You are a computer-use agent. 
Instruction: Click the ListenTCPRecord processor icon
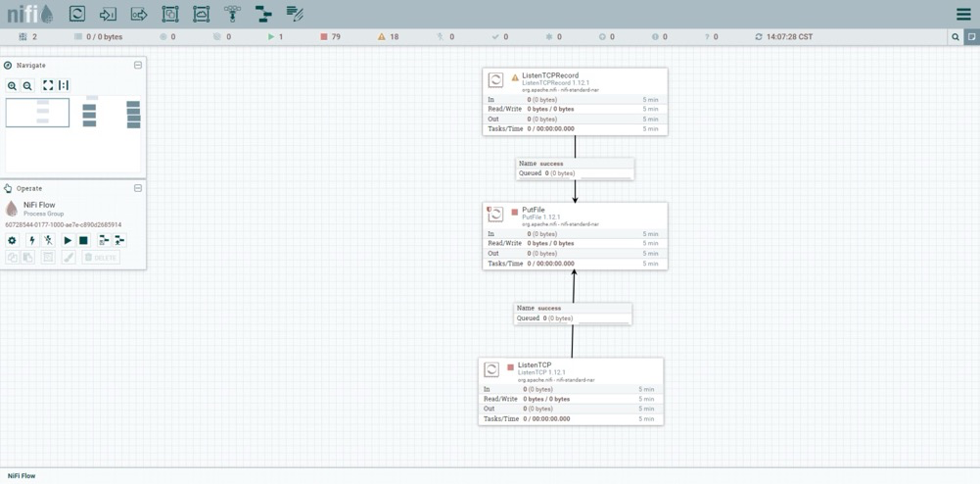click(495, 79)
